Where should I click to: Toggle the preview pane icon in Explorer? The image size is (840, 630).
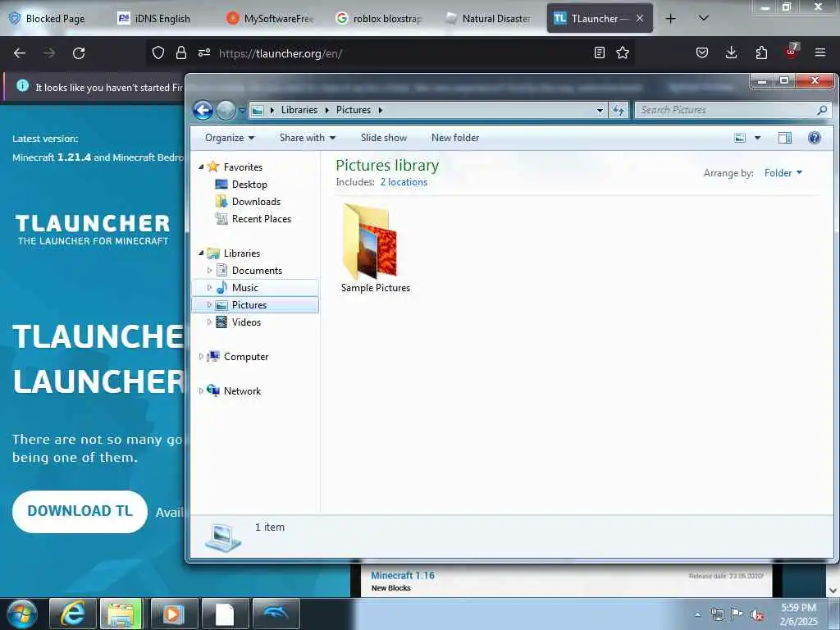pos(785,138)
